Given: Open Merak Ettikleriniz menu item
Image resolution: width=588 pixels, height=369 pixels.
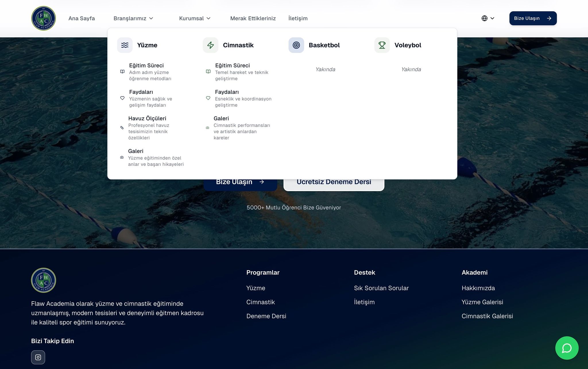Looking at the screenshot, I should click(253, 18).
